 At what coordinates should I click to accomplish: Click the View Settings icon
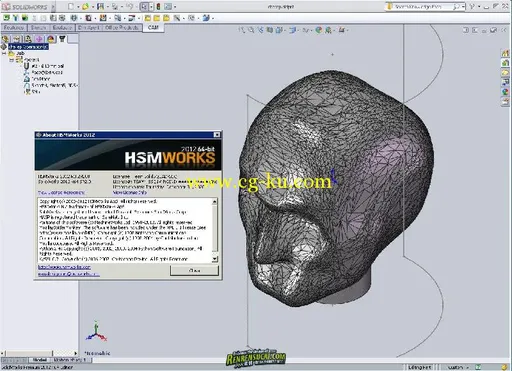pyautogui.click(x=341, y=30)
